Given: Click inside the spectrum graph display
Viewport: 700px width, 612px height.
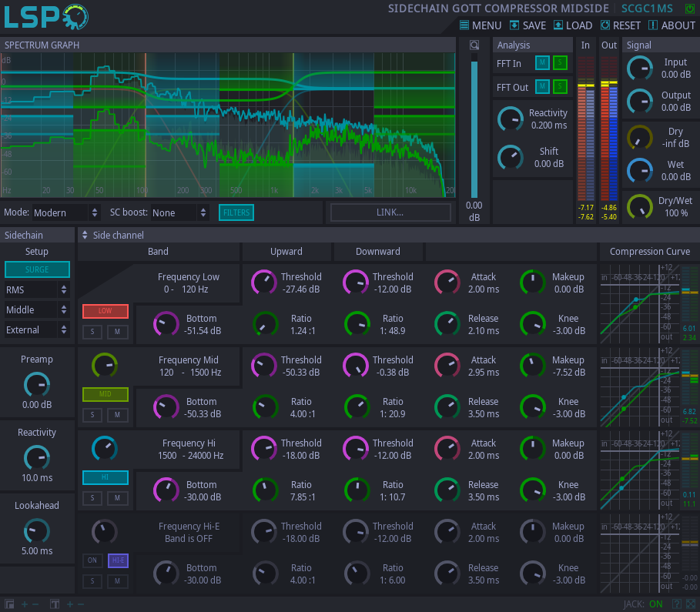Looking at the screenshot, I should click(228, 125).
